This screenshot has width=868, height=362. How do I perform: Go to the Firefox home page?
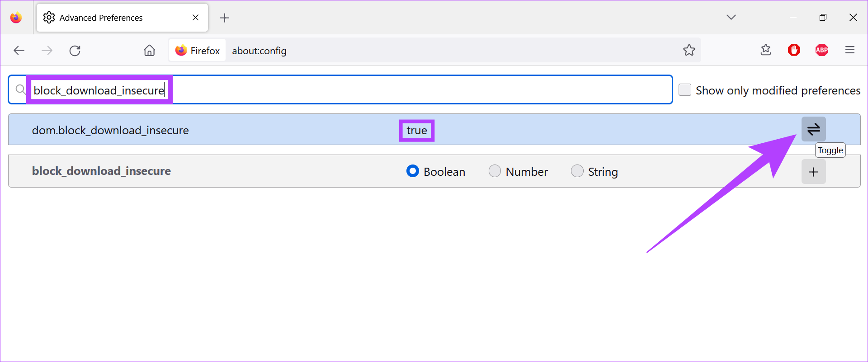[149, 51]
